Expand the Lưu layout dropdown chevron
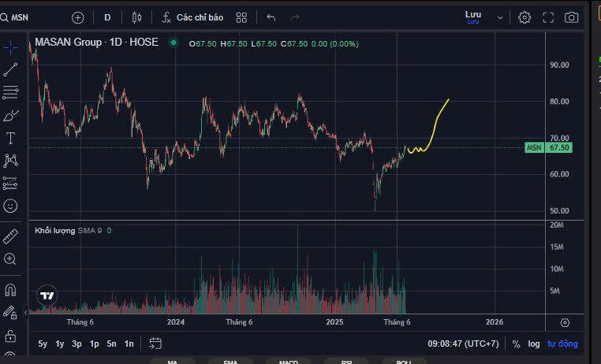The height and width of the screenshot is (364, 601). 500,17
